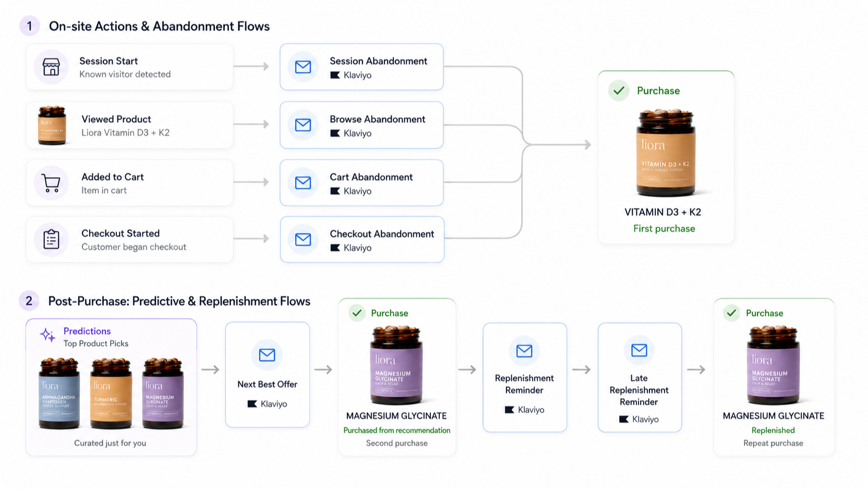The image size is (868, 489).
Task: Click the small Vitamin D3 jar in Viewed Product
Action: point(52,125)
